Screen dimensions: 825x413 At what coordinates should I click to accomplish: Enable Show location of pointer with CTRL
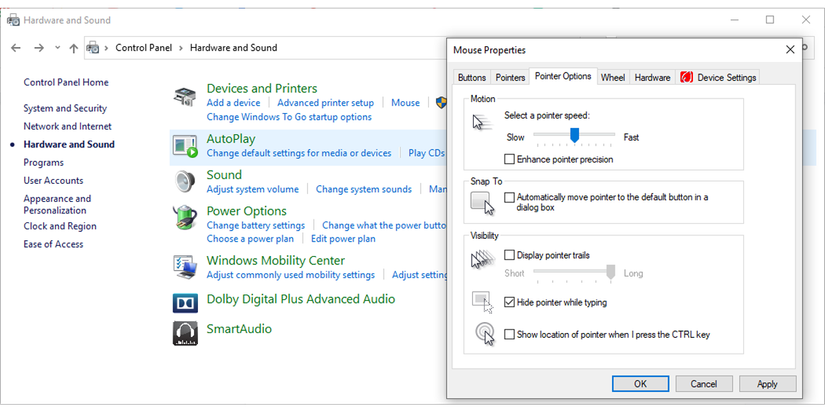point(510,334)
